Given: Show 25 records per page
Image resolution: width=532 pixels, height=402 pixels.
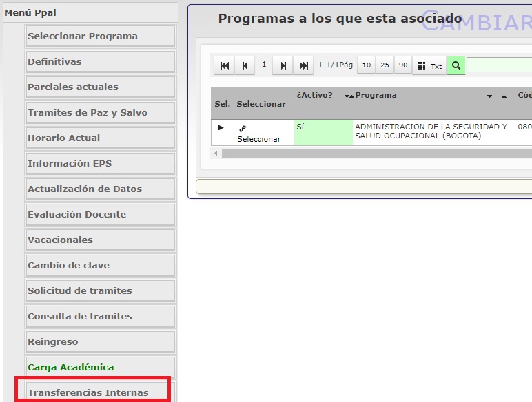Looking at the screenshot, I should (x=385, y=66).
